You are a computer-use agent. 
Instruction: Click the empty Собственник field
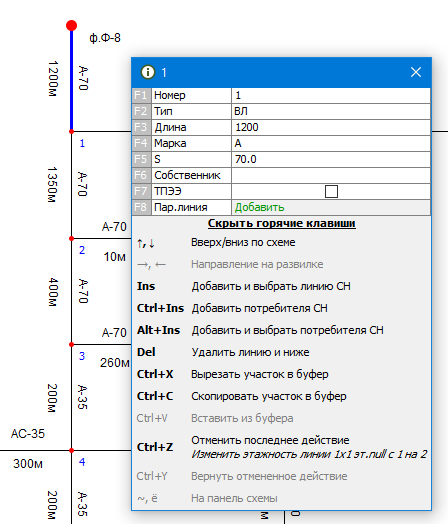pos(331,175)
